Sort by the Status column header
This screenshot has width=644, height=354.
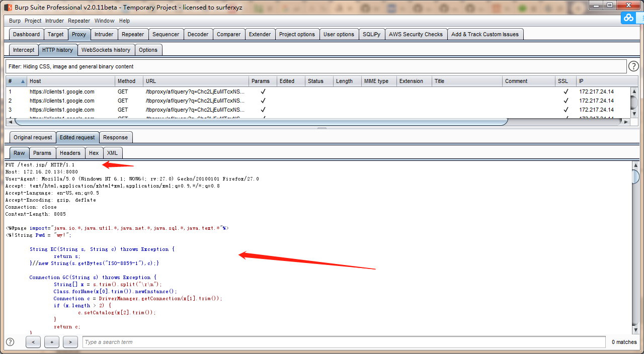(319, 81)
